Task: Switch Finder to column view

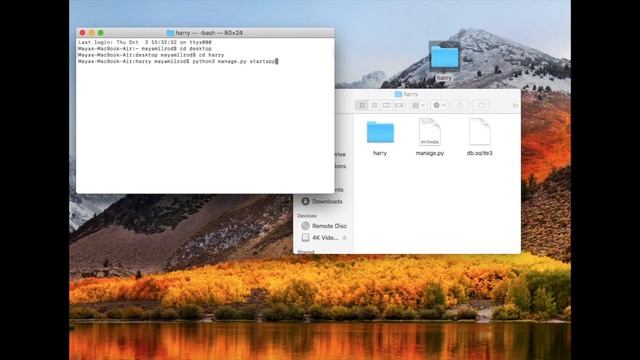Action: (387, 105)
